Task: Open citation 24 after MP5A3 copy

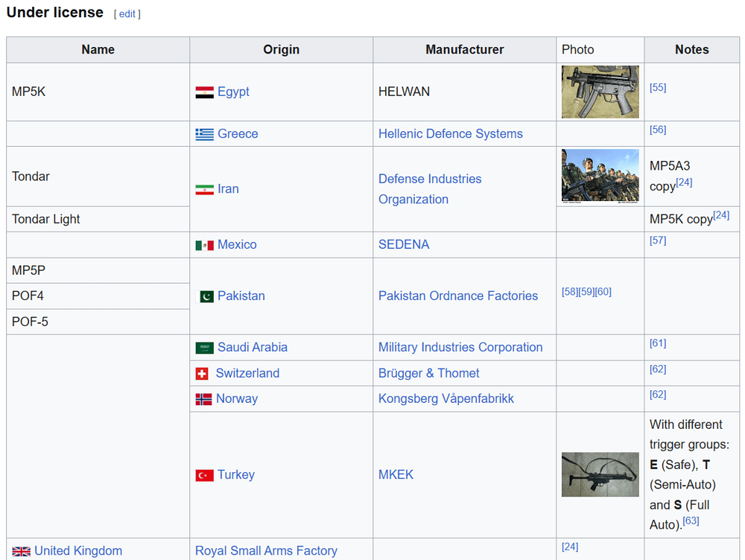Action: (x=684, y=182)
